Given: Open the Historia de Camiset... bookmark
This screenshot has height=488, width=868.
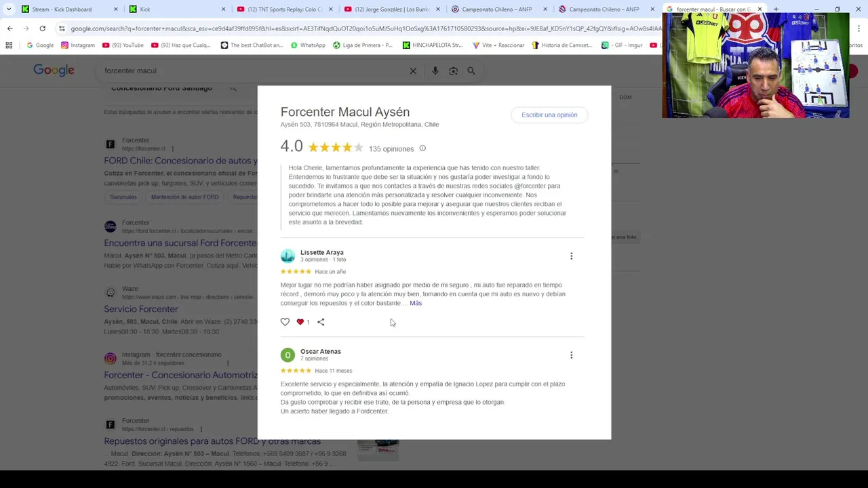Looking at the screenshot, I should (x=562, y=45).
